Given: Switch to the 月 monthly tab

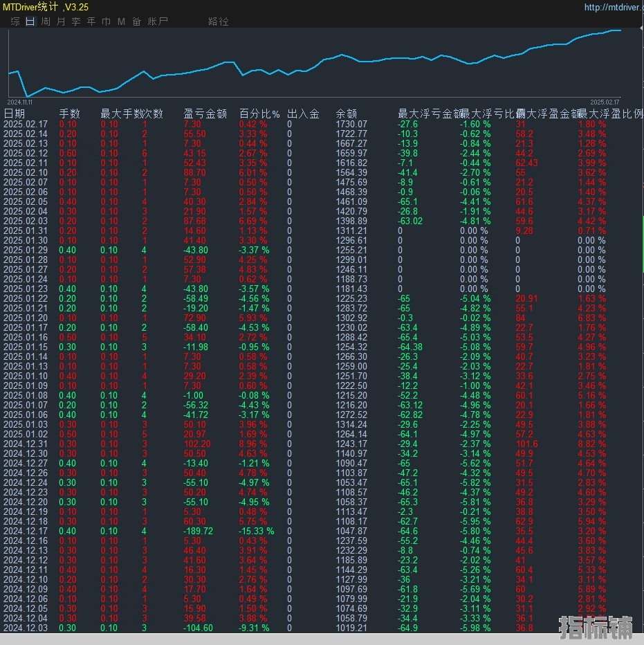Looking at the screenshot, I should pos(61,21).
